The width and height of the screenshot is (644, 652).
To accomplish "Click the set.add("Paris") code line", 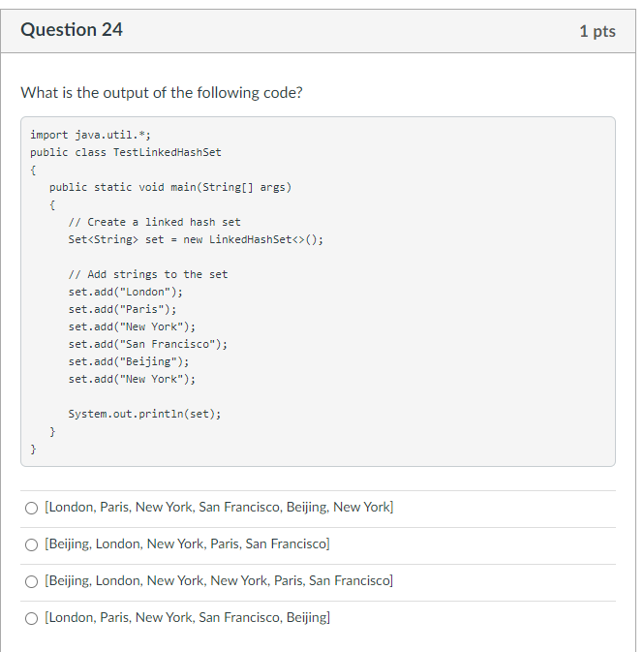I will pos(123,309).
